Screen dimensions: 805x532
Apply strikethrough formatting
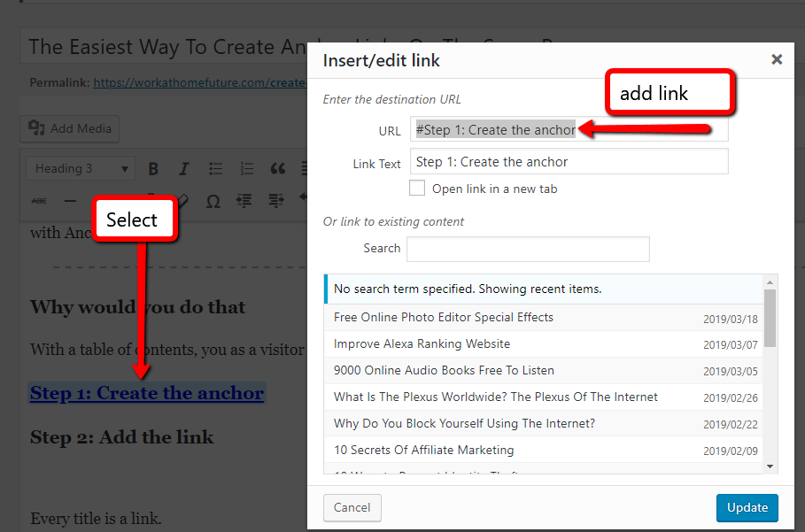[38, 201]
